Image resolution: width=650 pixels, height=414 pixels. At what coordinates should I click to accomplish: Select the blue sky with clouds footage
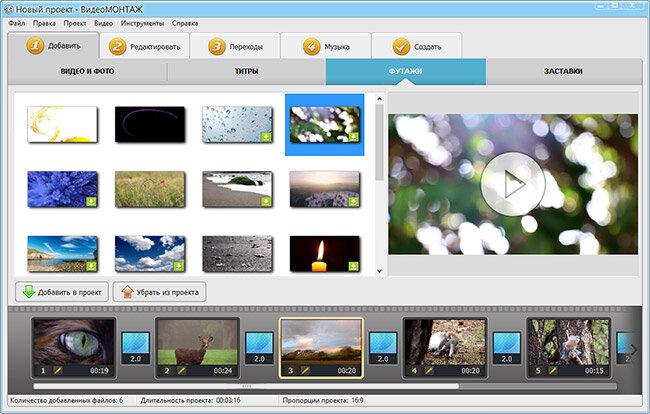click(x=150, y=254)
